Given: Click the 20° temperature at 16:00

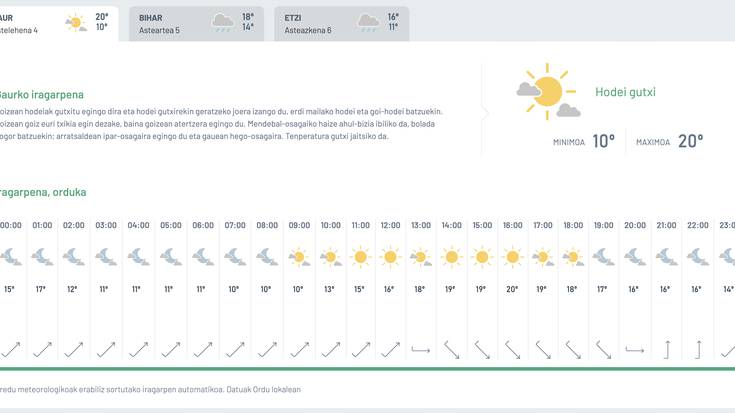Looking at the screenshot, I should tap(512, 289).
